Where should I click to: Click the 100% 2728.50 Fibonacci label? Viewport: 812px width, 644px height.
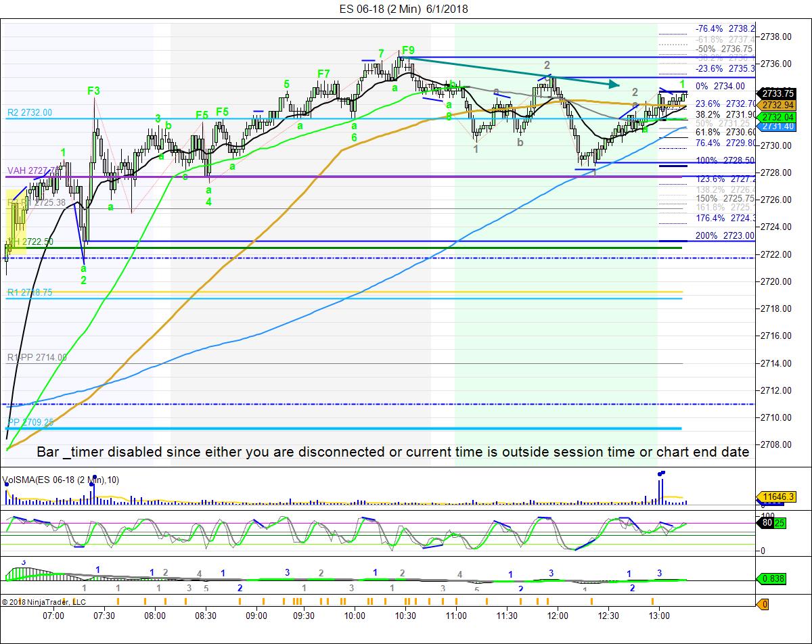(725, 160)
